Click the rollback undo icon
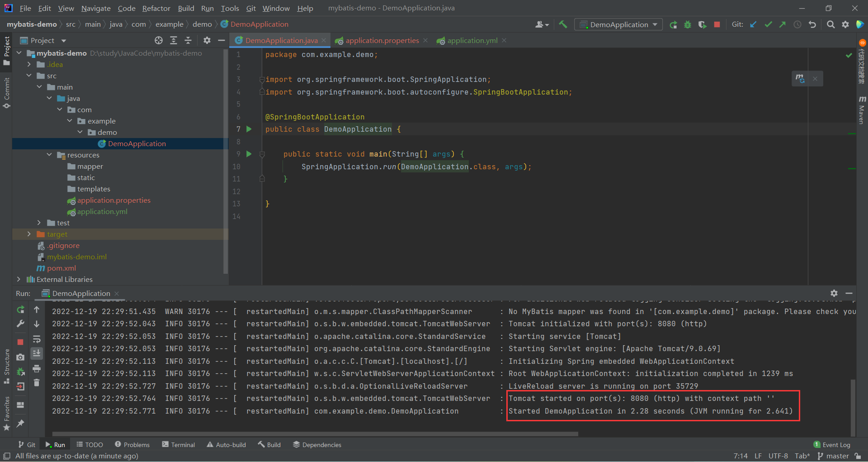Viewport: 868px width, 462px height. (812, 24)
